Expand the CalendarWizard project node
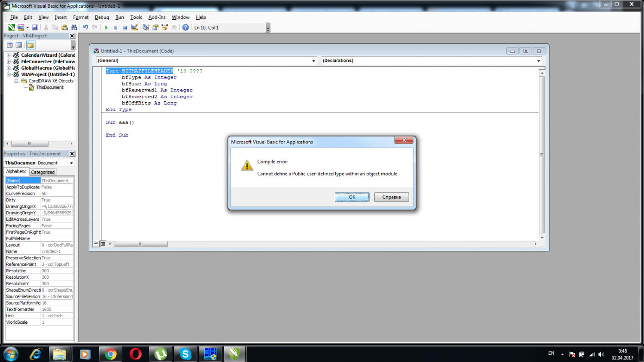The width and height of the screenshot is (644, 362). (9, 55)
